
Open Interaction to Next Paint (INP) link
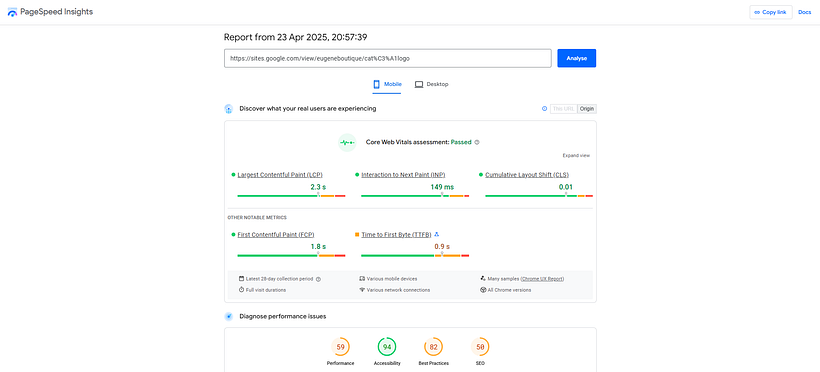click(403, 175)
